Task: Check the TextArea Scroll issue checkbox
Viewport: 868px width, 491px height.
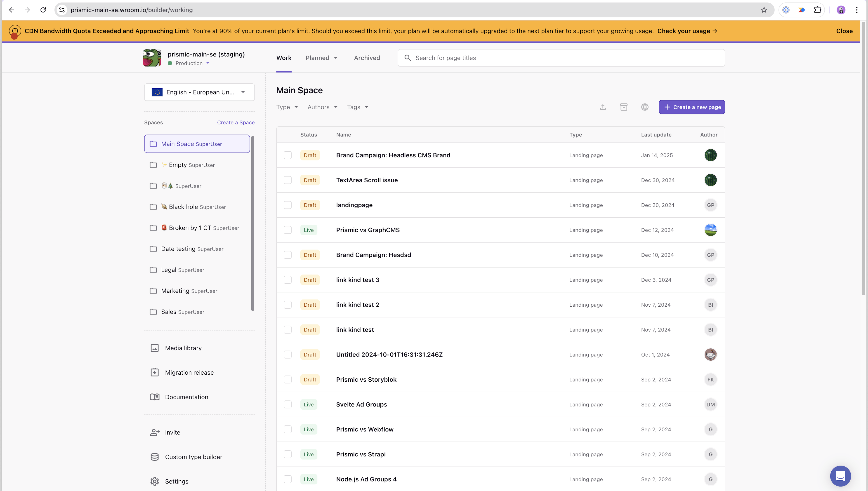Action: coord(288,180)
